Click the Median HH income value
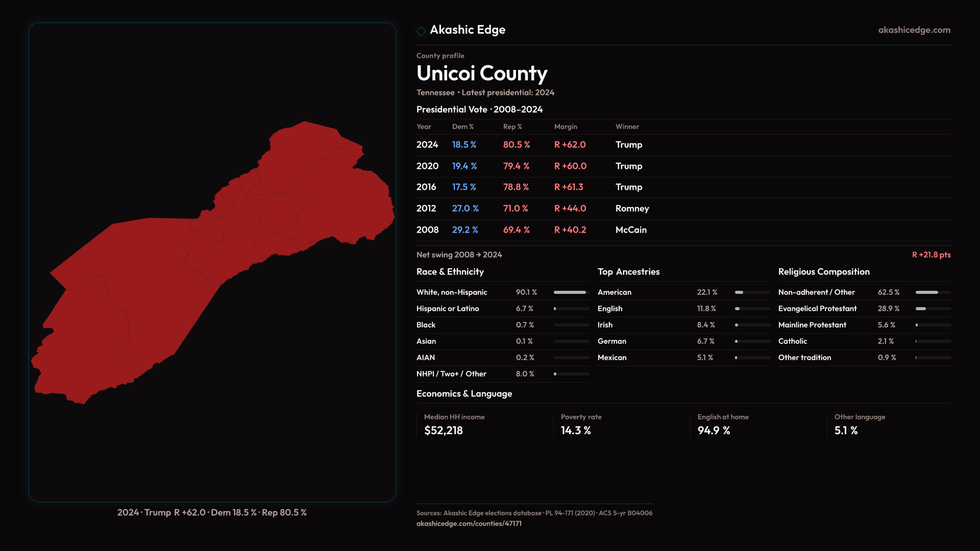 [x=444, y=431]
